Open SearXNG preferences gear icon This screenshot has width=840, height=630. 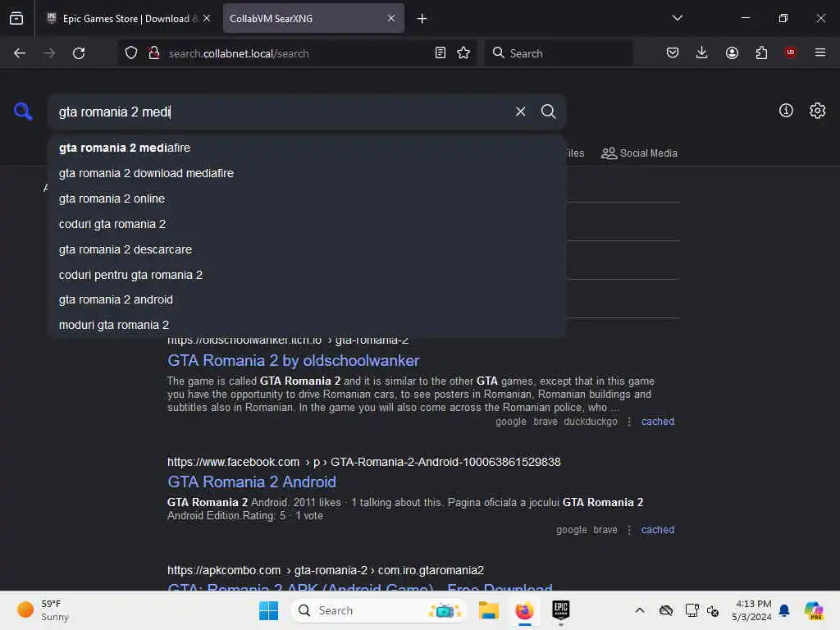pos(818,111)
